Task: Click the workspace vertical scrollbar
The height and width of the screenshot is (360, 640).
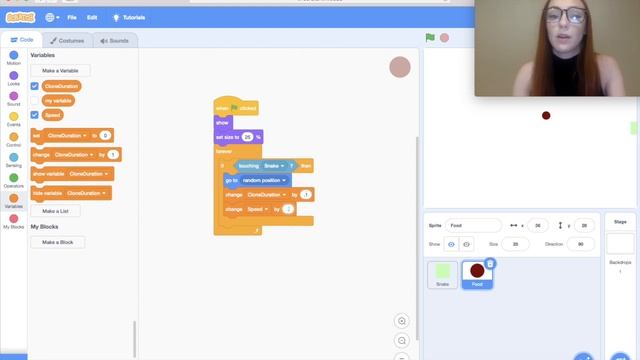Action: click(417, 238)
